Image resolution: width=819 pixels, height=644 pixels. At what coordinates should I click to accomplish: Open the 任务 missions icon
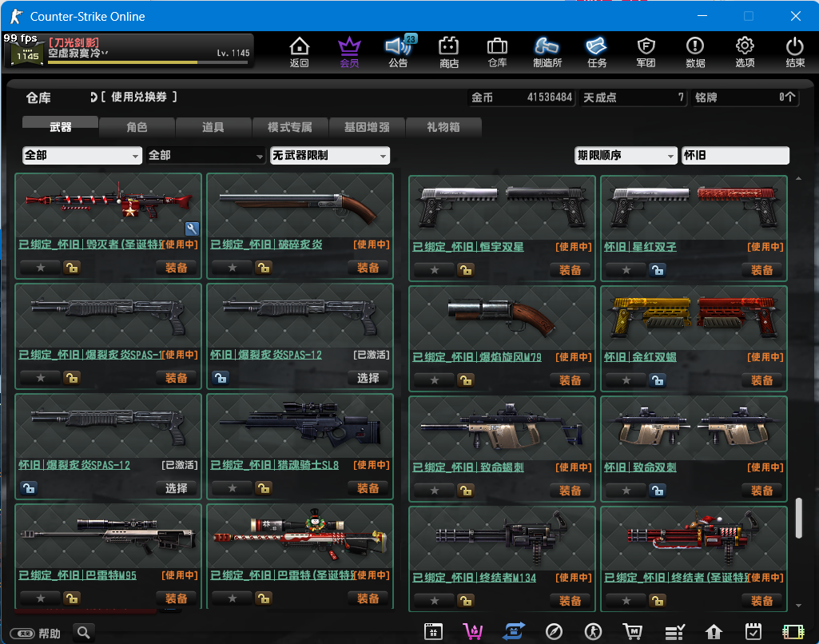(x=597, y=52)
